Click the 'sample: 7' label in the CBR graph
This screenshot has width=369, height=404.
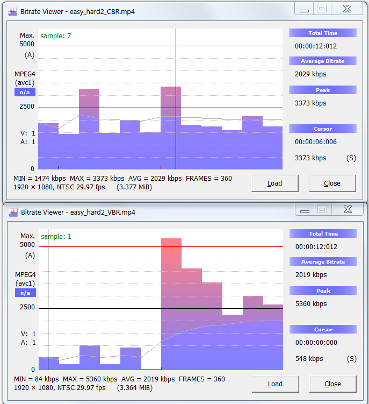[x=56, y=36]
